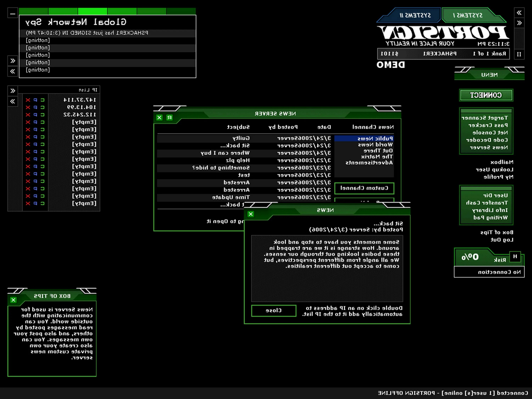Image resolution: width=532 pixels, height=399 pixels.
Task: Select the Public News channel
Action: click(x=364, y=138)
